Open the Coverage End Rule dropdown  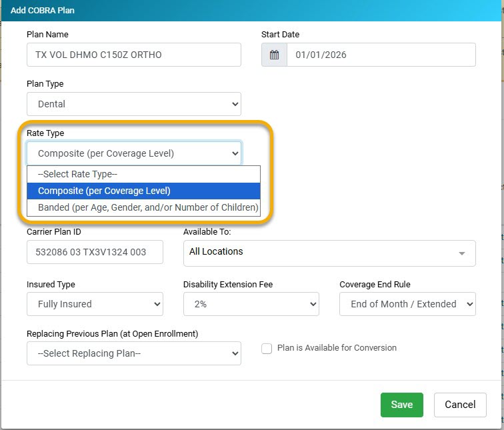[407, 304]
